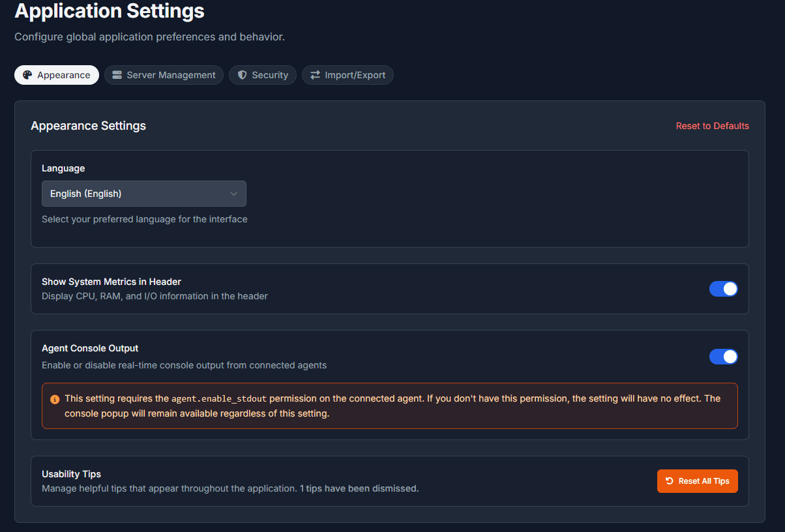Click the shield icon on Security tab
Screen dimensions: 785x532
click(x=242, y=75)
